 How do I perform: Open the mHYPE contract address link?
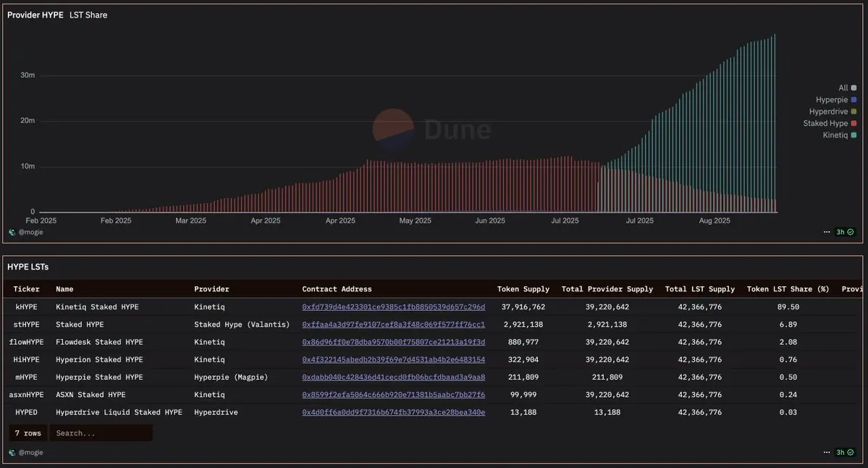pos(394,377)
